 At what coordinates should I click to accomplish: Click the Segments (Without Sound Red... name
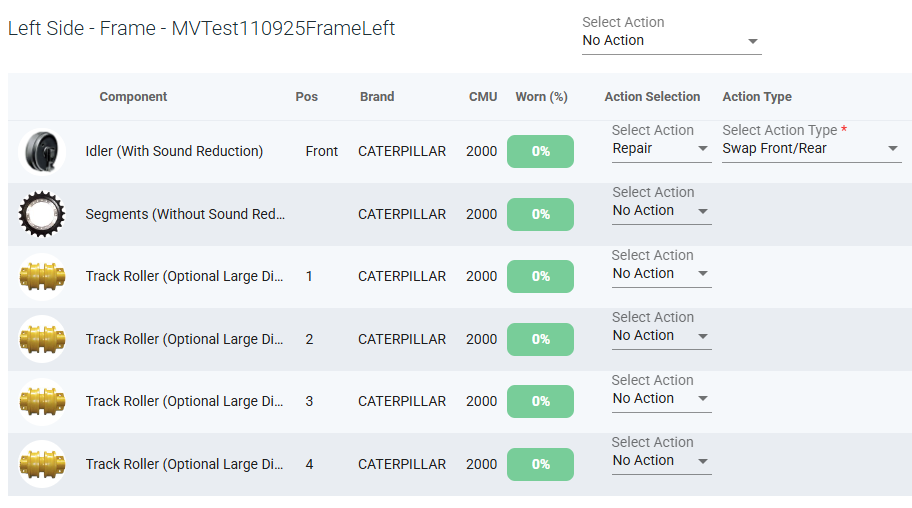pos(185,214)
